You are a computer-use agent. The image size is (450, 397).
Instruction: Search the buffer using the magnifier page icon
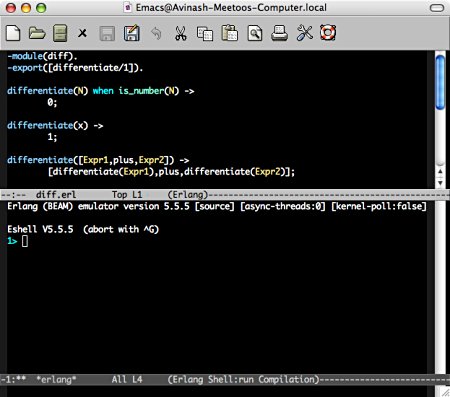point(255,33)
